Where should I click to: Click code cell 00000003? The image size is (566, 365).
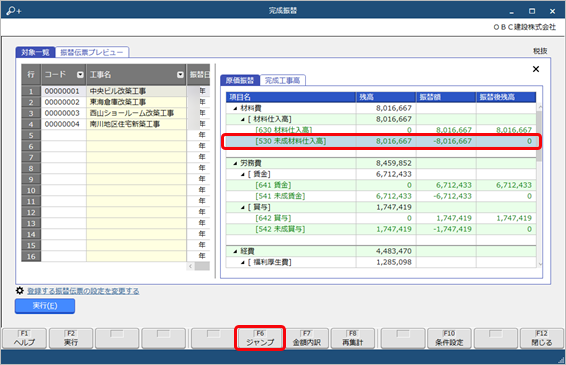click(x=64, y=113)
